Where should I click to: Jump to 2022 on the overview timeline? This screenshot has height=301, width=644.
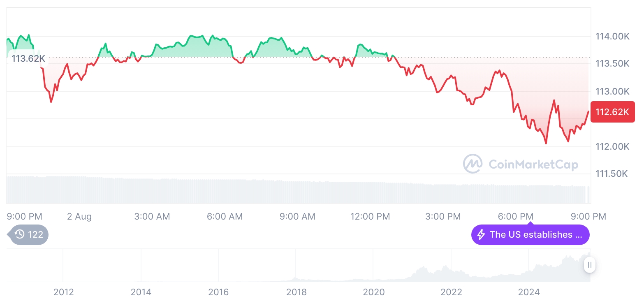pyautogui.click(x=451, y=292)
